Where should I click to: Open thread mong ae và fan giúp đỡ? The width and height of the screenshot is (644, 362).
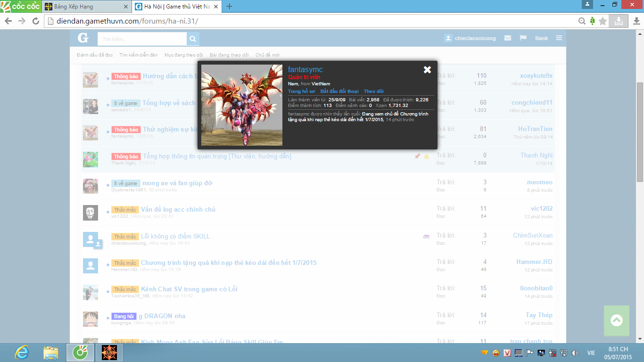tap(177, 183)
